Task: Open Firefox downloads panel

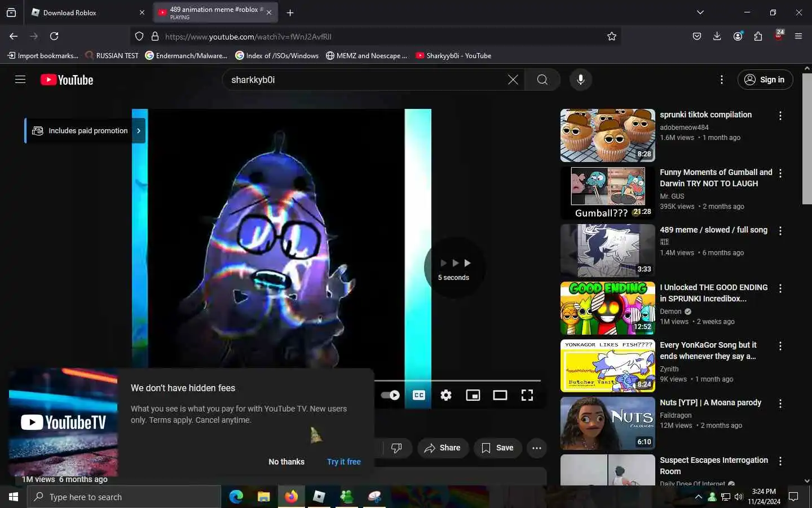Action: click(717, 36)
